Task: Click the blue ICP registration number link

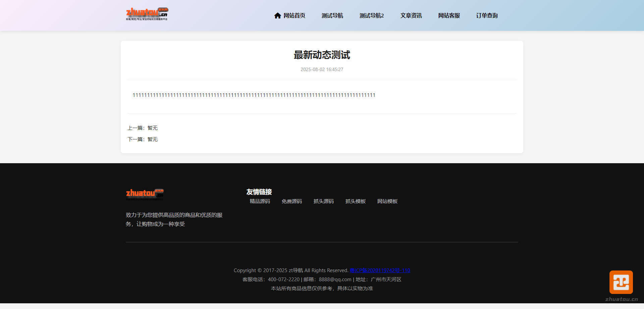Action: point(380,270)
